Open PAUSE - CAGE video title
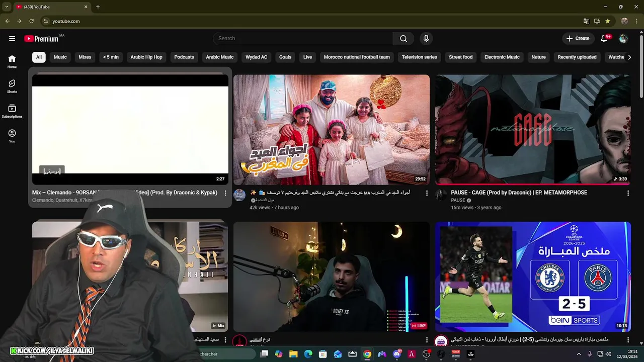The image size is (644, 362). (x=519, y=193)
